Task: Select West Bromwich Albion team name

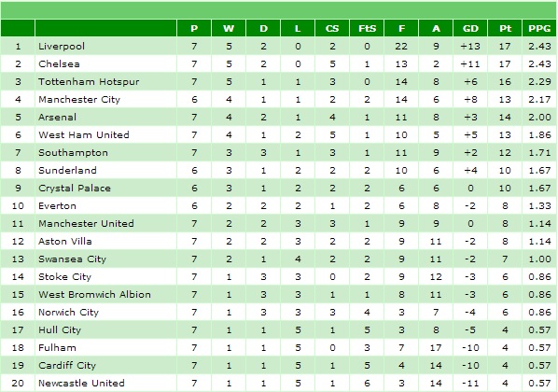Action: pyautogui.click(x=94, y=294)
